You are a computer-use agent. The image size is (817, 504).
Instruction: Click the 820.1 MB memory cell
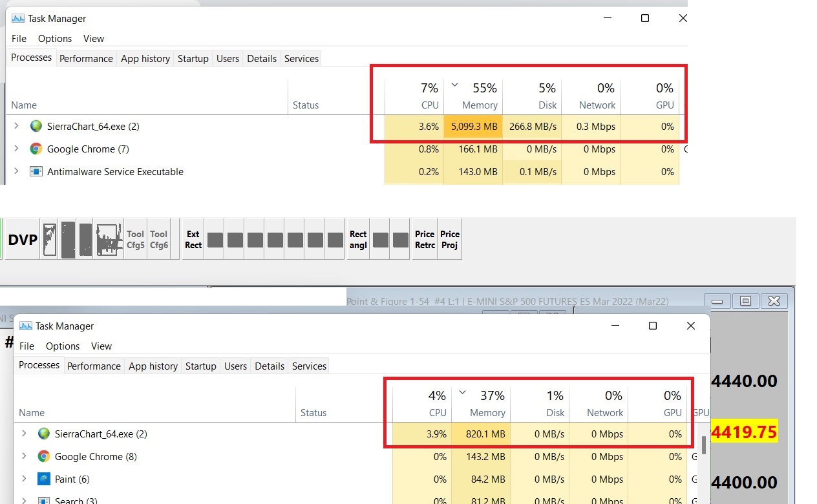coord(481,434)
